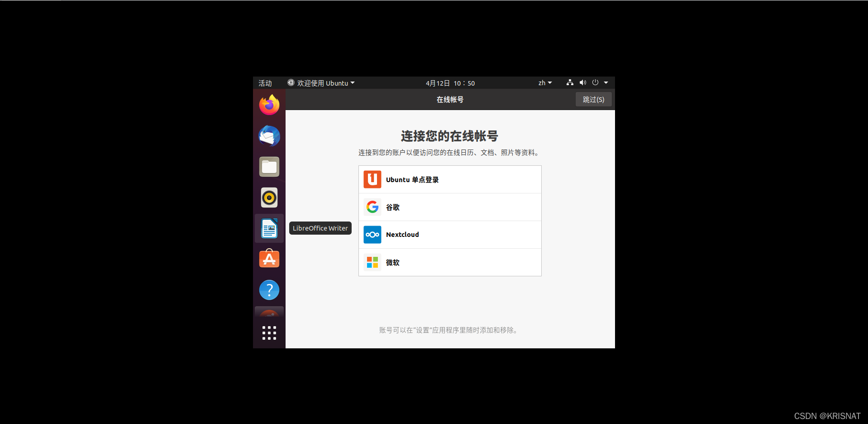The image size is (868, 424).
Task: Click the volume speaker icon in top bar
Action: click(x=583, y=82)
